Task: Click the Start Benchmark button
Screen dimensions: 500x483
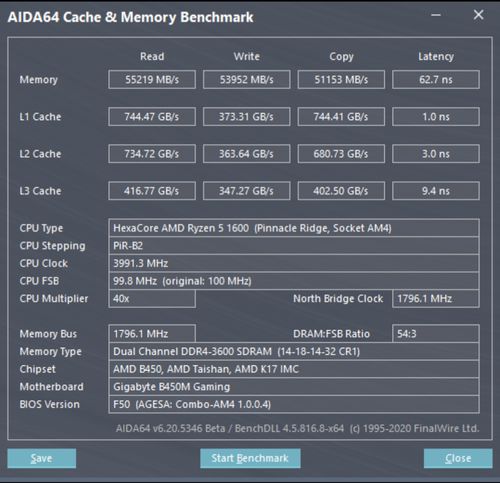Action: (250, 458)
